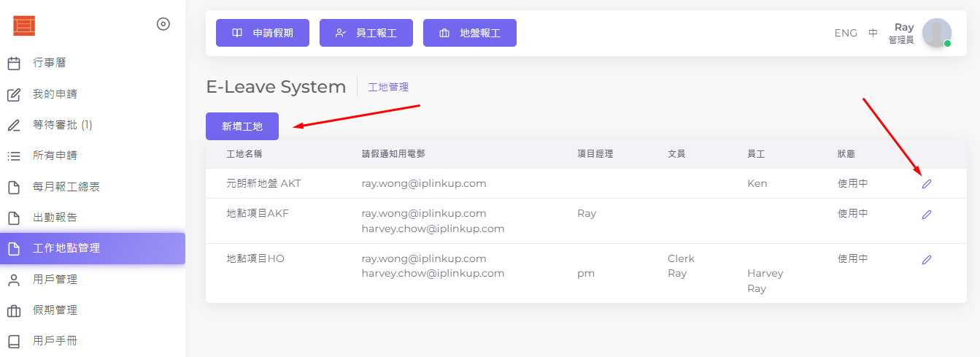
Task: Click the 文員 column header
Action: [676, 154]
